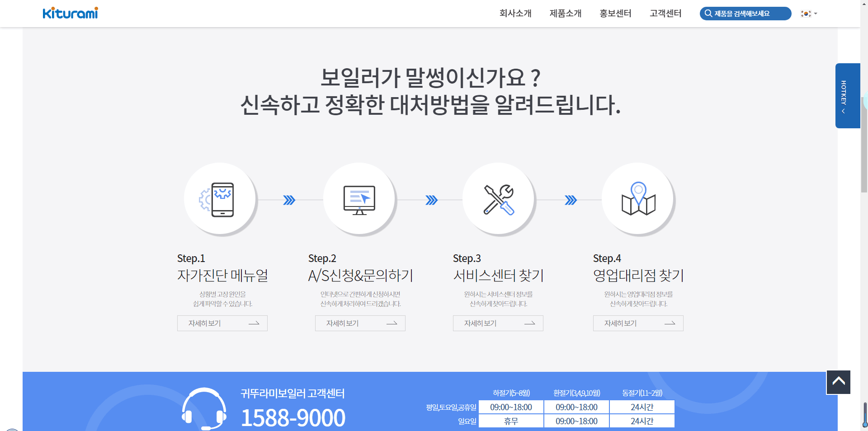
Task: Click the 영업대리점 찾기 heading
Action: click(638, 275)
